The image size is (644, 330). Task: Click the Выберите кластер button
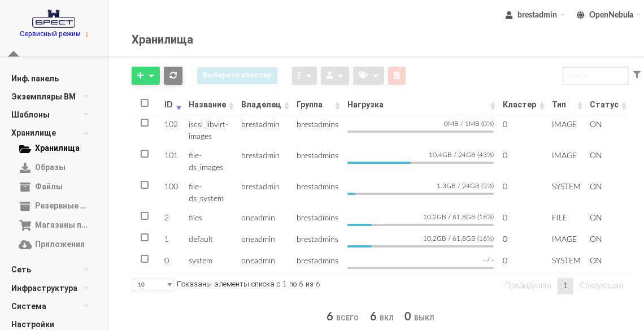(237, 76)
